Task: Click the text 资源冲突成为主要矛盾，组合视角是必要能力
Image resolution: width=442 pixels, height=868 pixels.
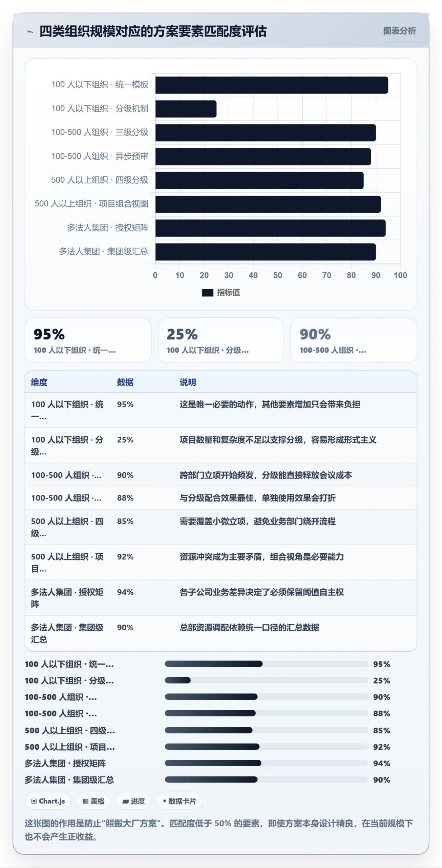Action: pyautogui.click(x=262, y=556)
